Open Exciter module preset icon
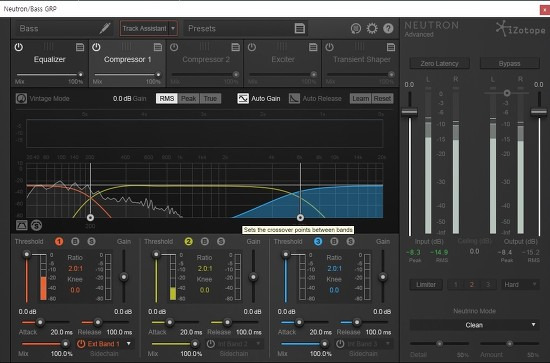The width and height of the screenshot is (550, 363). click(313, 47)
